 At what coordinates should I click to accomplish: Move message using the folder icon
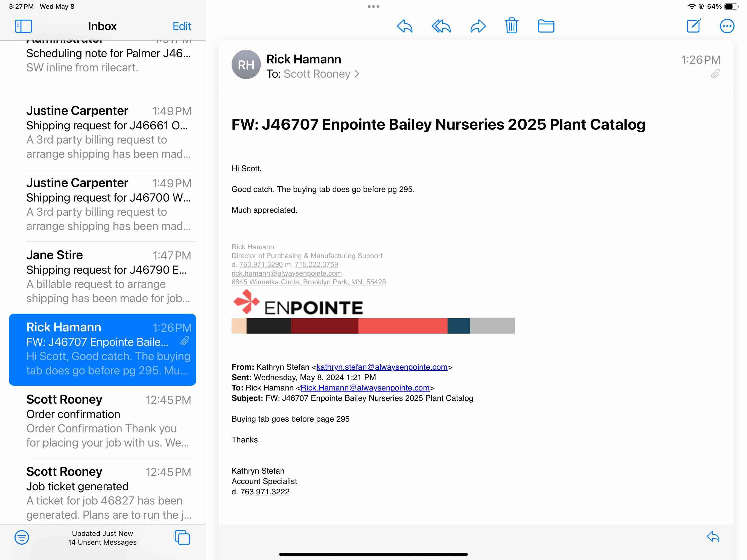tap(546, 26)
